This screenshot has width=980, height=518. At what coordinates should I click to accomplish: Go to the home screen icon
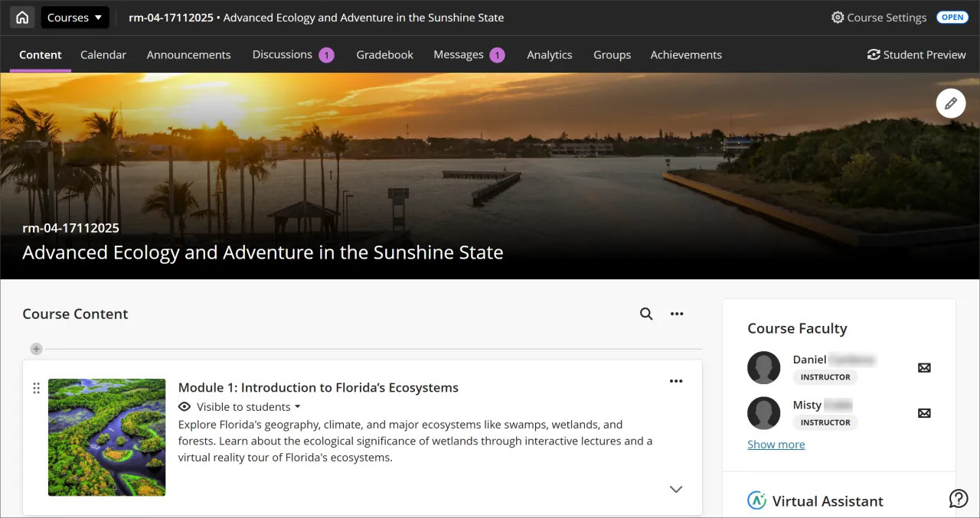[x=21, y=17]
